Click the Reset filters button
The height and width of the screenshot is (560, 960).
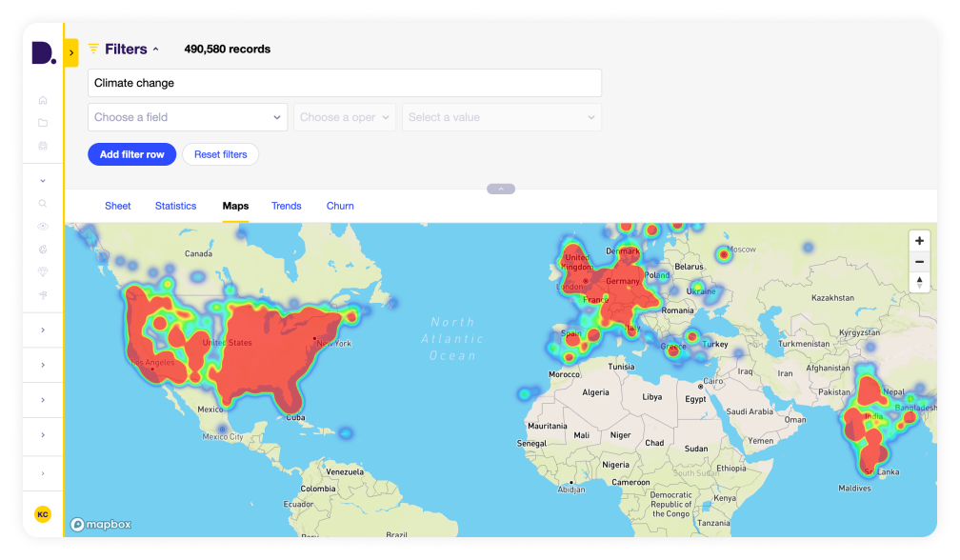[220, 154]
